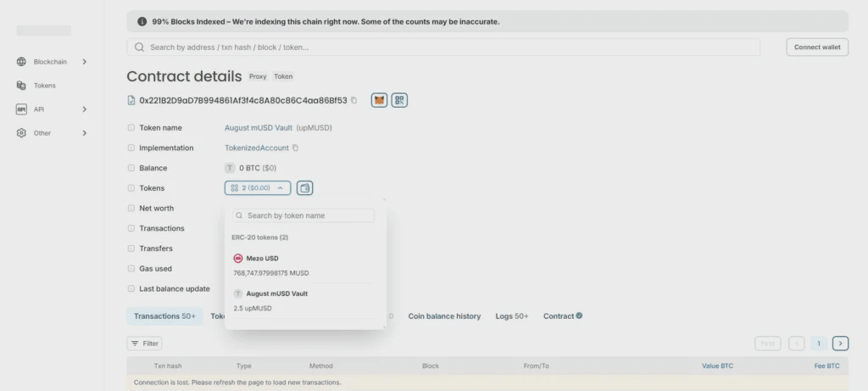Collapse the Tokens 2 ($0.00) dropdown
This screenshot has width=868, height=391.
pyautogui.click(x=258, y=188)
